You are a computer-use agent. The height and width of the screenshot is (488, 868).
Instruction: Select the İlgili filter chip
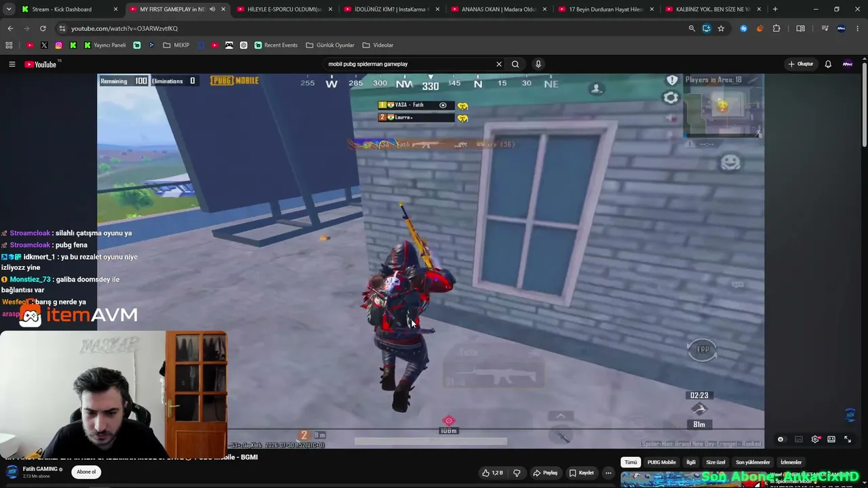[x=691, y=462]
